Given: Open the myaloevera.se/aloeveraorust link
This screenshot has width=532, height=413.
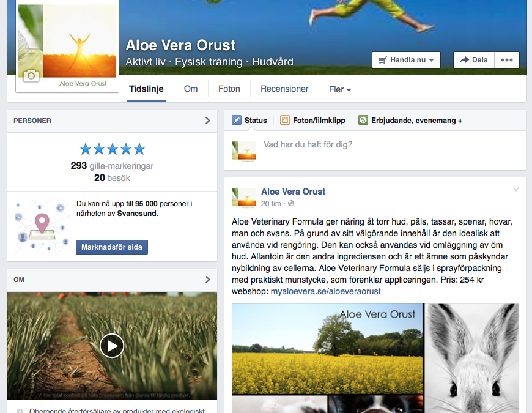Looking at the screenshot, I should pos(326,291).
